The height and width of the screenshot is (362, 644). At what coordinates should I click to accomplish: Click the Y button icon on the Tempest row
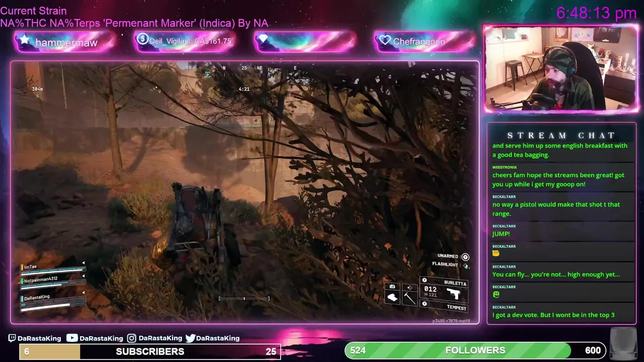pyautogui.click(x=424, y=304)
